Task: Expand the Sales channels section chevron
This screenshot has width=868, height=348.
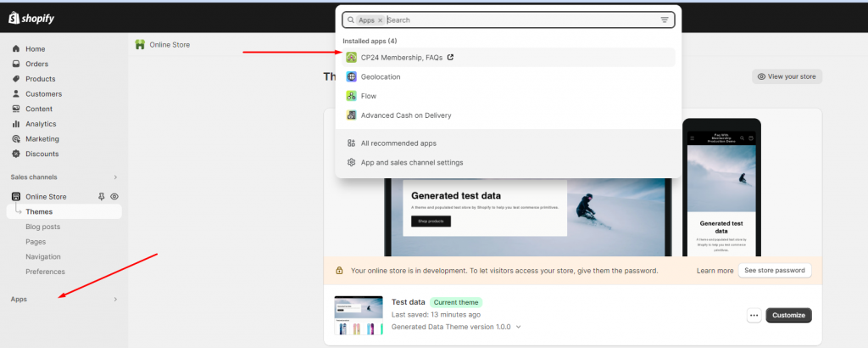Action: [115, 177]
